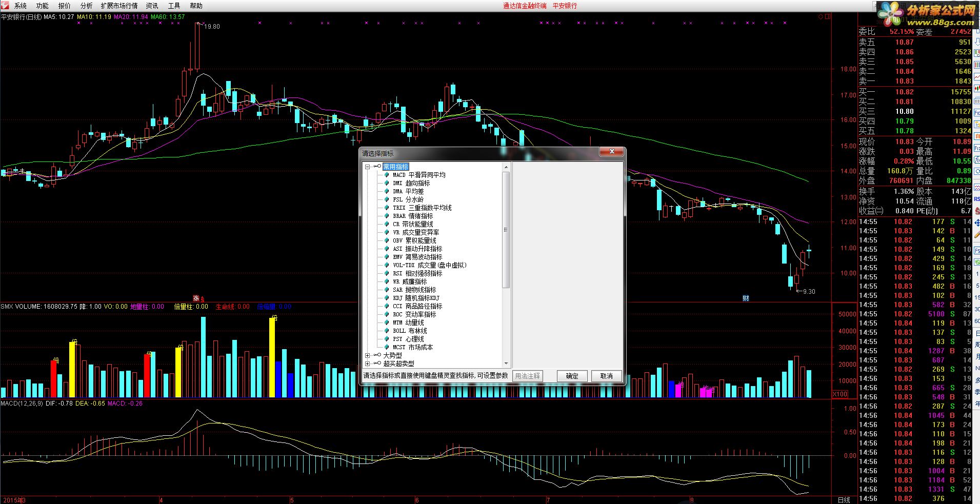This screenshot has height=504, width=980.
Task: Click the application logo in title bar
Action: [x=5, y=5]
